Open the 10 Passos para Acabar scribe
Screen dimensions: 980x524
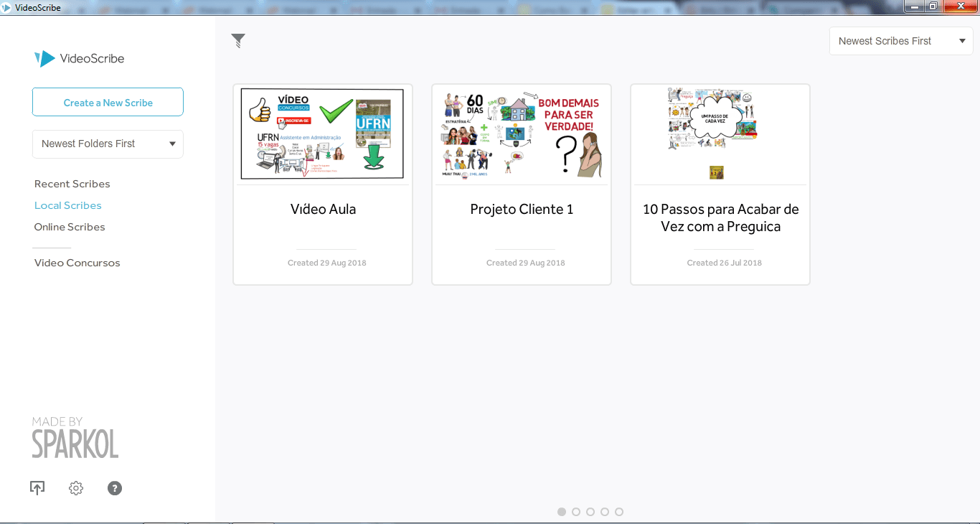720,184
